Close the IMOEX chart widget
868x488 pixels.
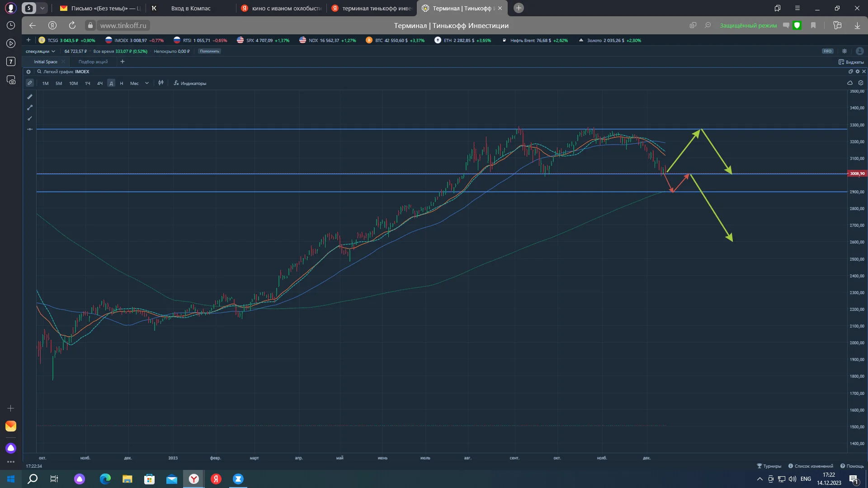click(864, 71)
